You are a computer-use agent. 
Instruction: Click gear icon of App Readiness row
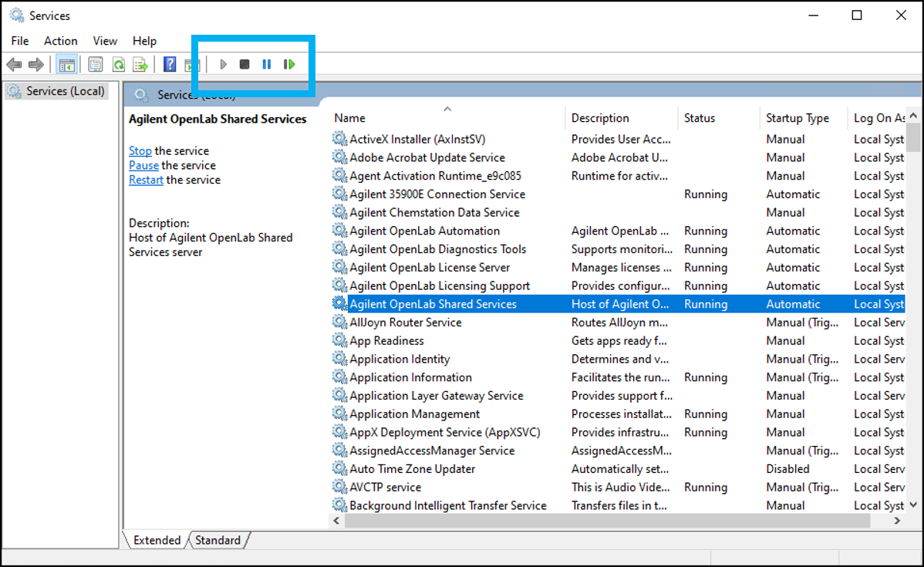click(x=339, y=340)
